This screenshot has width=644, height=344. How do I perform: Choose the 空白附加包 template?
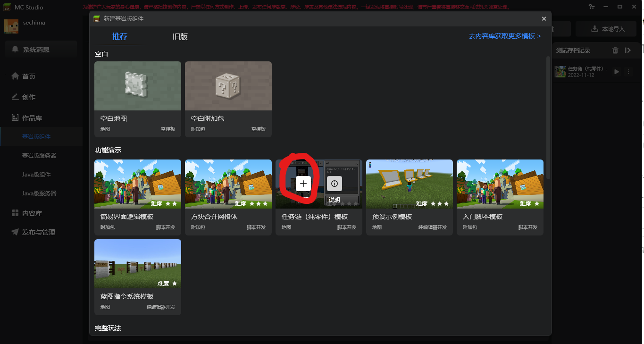coord(228,100)
